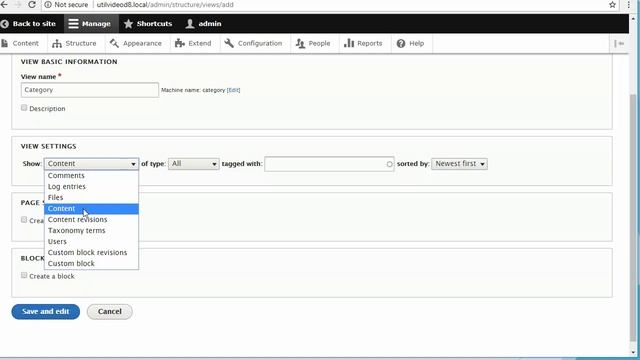This screenshot has width=640, height=360.
Task: Click the View name text field
Action: [x=90, y=90]
